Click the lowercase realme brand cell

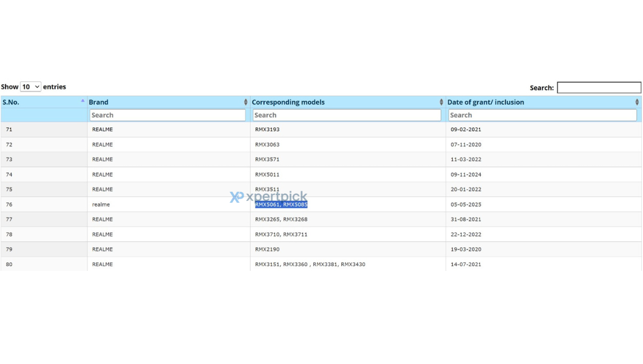tap(101, 204)
